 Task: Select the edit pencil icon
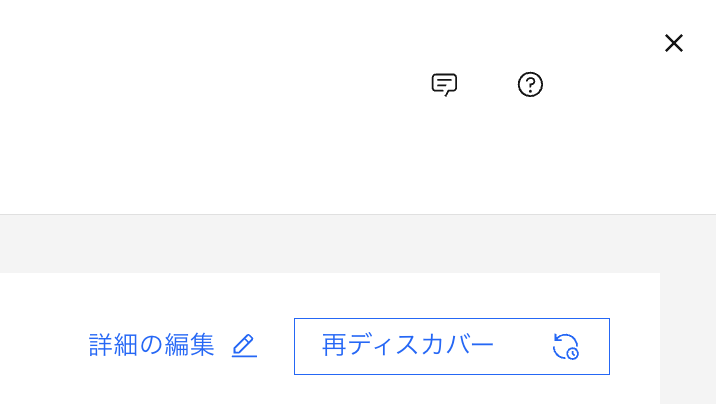[244, 346]
